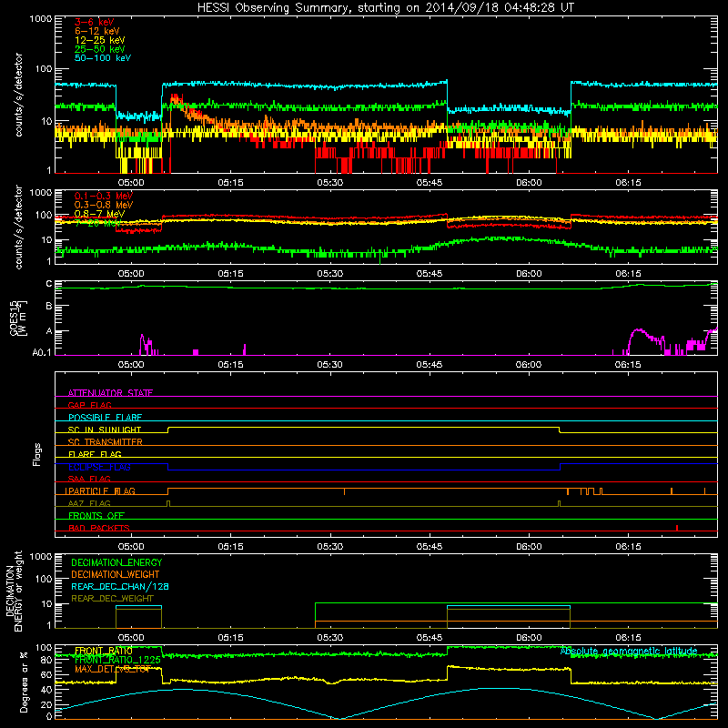Select the REAR_DEC_WEIGHT legend label
The width and height of the screenshot is (728, 728).
click(112, 599)
